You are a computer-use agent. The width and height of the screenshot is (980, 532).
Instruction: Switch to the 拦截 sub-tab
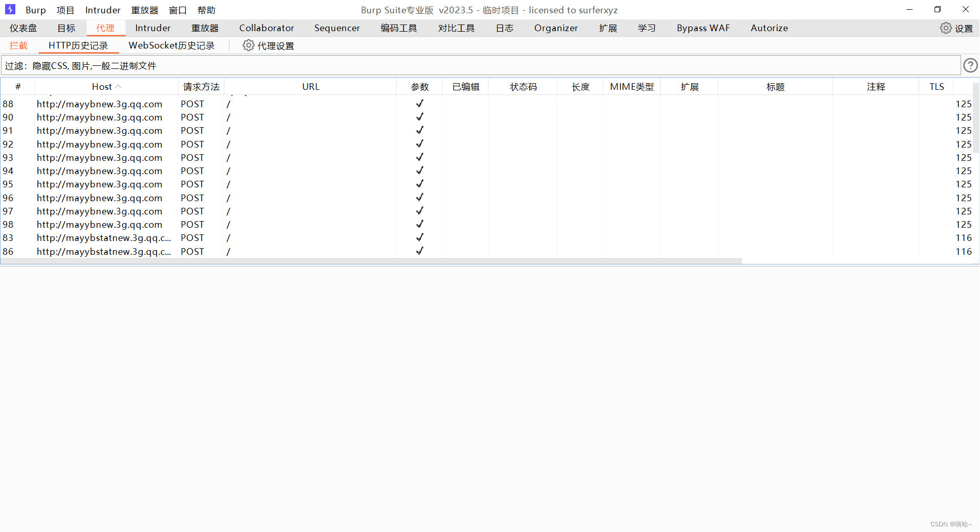(19, 45)
